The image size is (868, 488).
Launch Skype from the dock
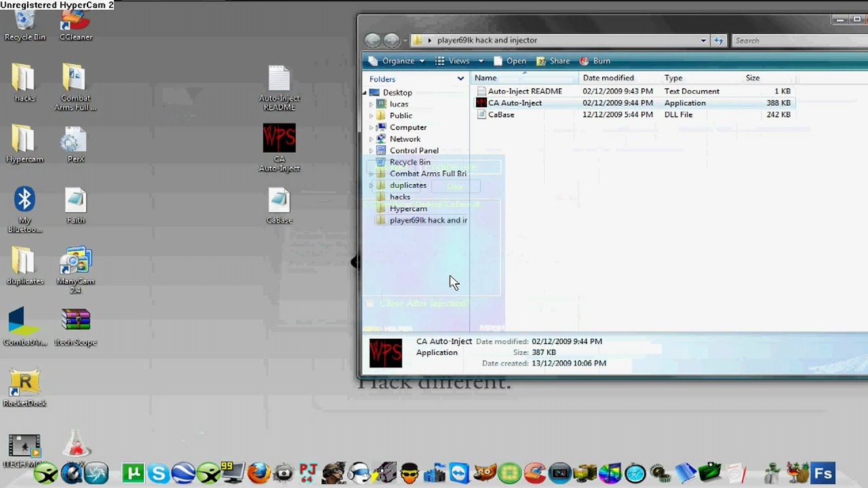click(x=158, y=473)
